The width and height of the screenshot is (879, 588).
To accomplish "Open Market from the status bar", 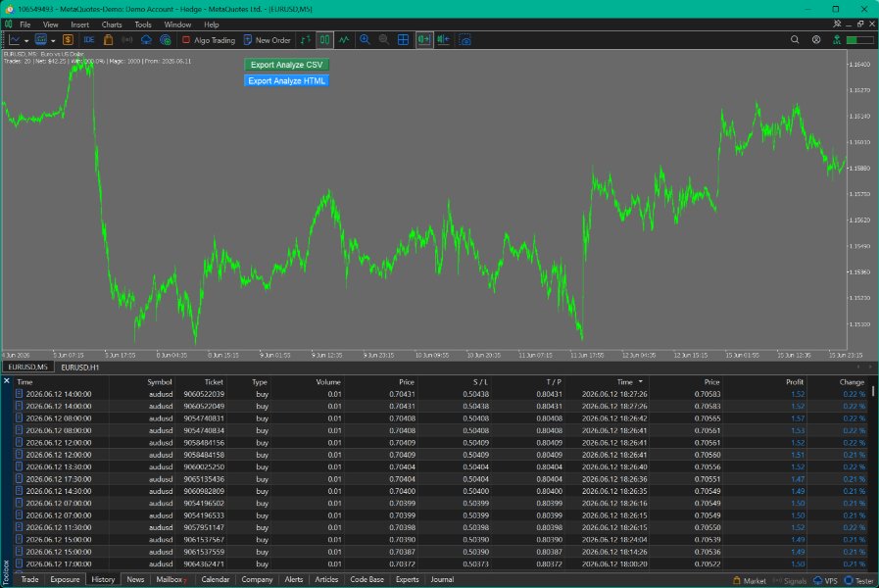I will click(x=750, y=581).
